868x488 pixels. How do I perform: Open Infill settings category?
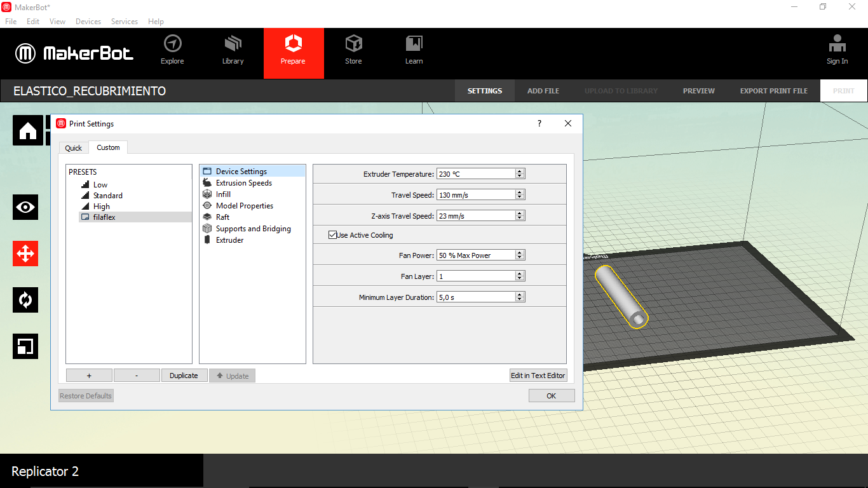[223, 194]
